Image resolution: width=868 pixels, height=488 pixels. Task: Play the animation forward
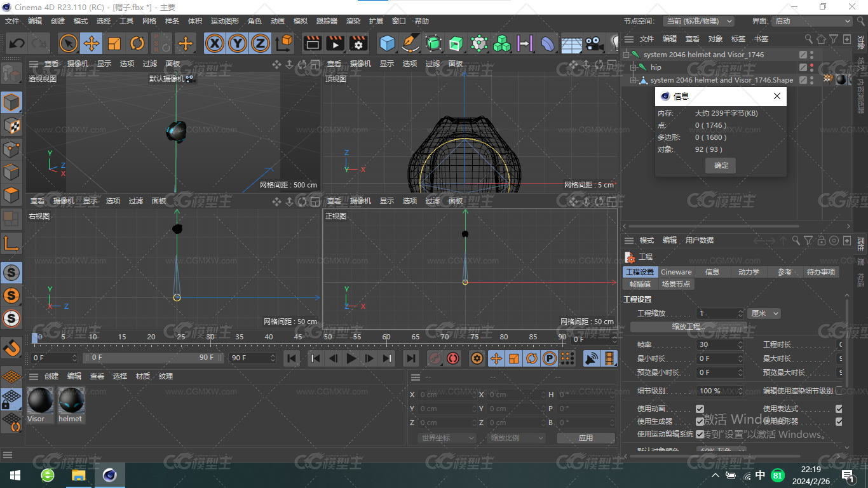coord(351,358)
